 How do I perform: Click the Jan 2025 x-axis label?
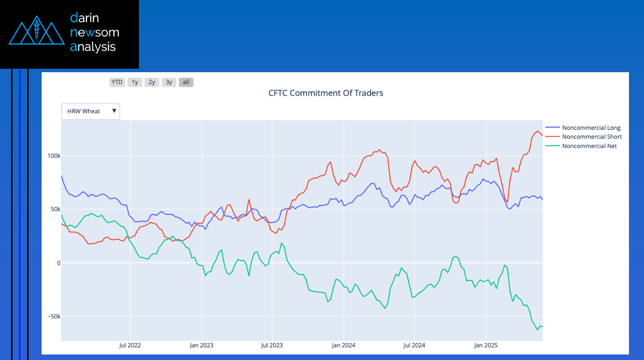click(486, 345)
